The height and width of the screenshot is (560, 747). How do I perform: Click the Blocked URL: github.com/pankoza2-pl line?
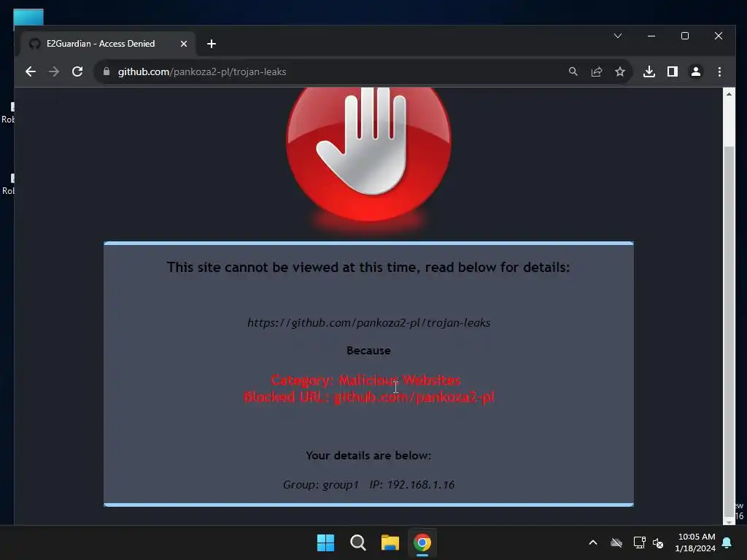368,397
